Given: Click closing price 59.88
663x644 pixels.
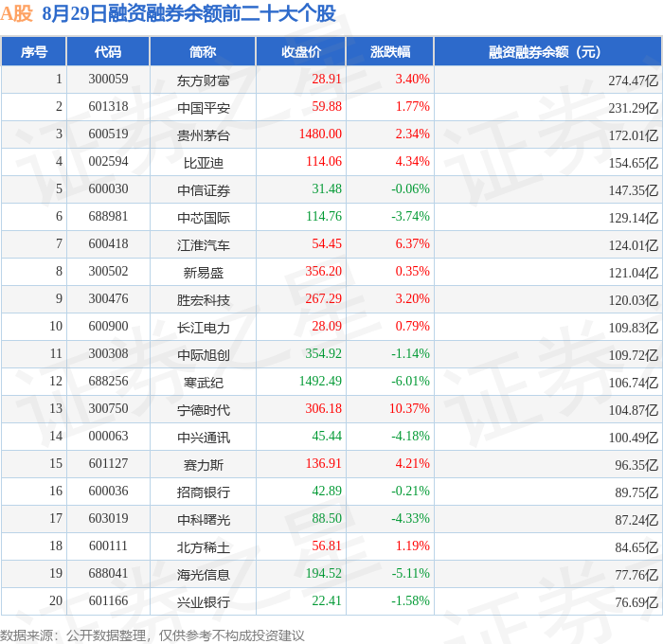Looking at the screenshot, I should pos(327,106).
